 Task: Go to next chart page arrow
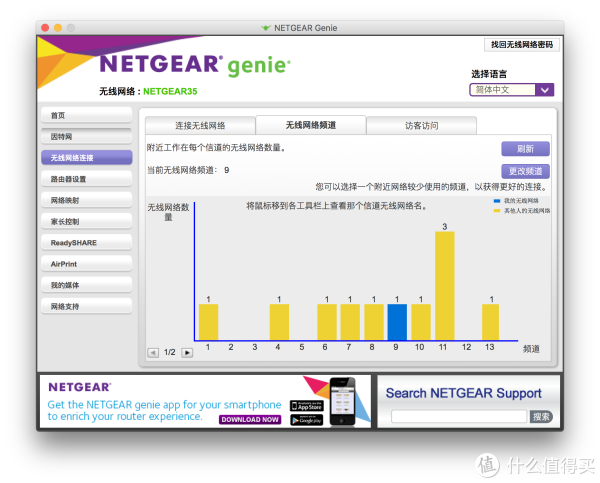[187, 352]
